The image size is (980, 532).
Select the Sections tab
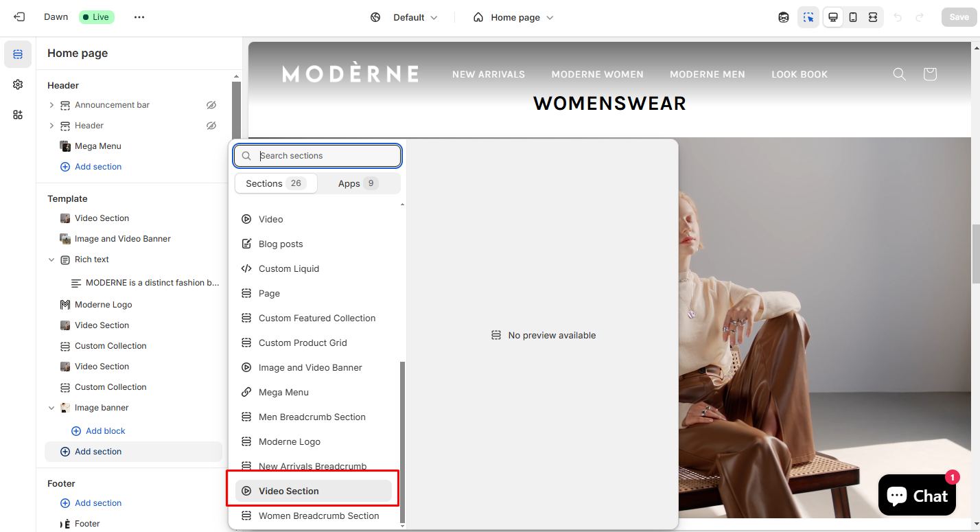[x=276, y=183]
